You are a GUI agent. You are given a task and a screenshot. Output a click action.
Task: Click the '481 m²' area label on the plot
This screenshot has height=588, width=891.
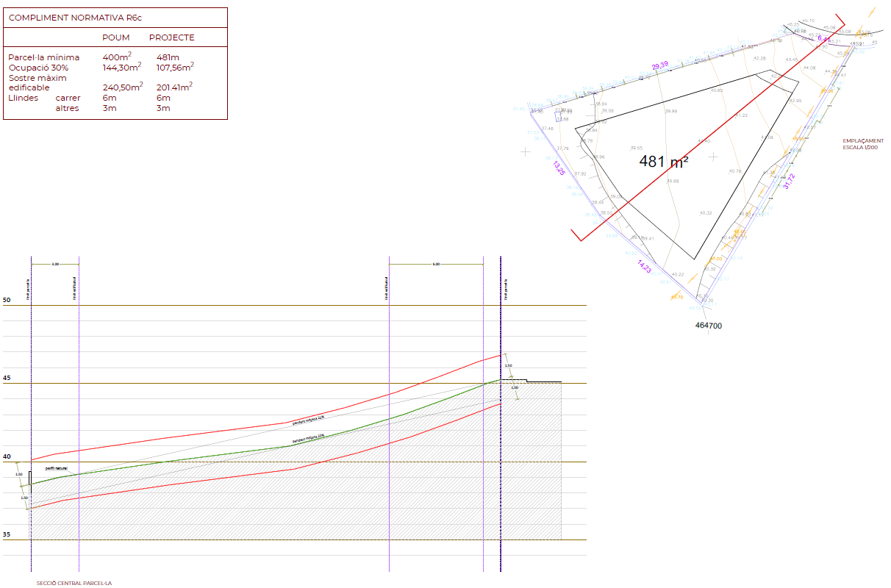pyautogui.click(x=664, y=161)
